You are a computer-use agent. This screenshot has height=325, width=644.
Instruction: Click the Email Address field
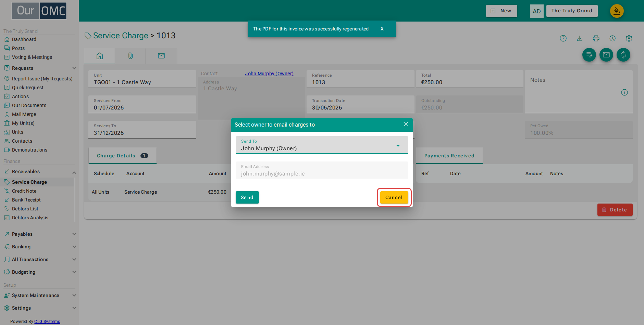pos(322,170)
